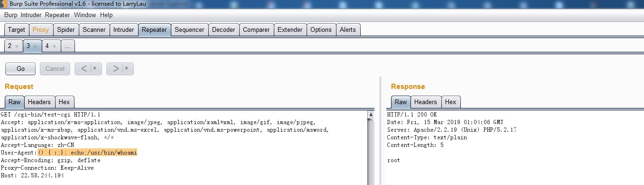Screen dimensions: 644x185
Task: Click the Cancel button
Action: [x=55, y=68]
